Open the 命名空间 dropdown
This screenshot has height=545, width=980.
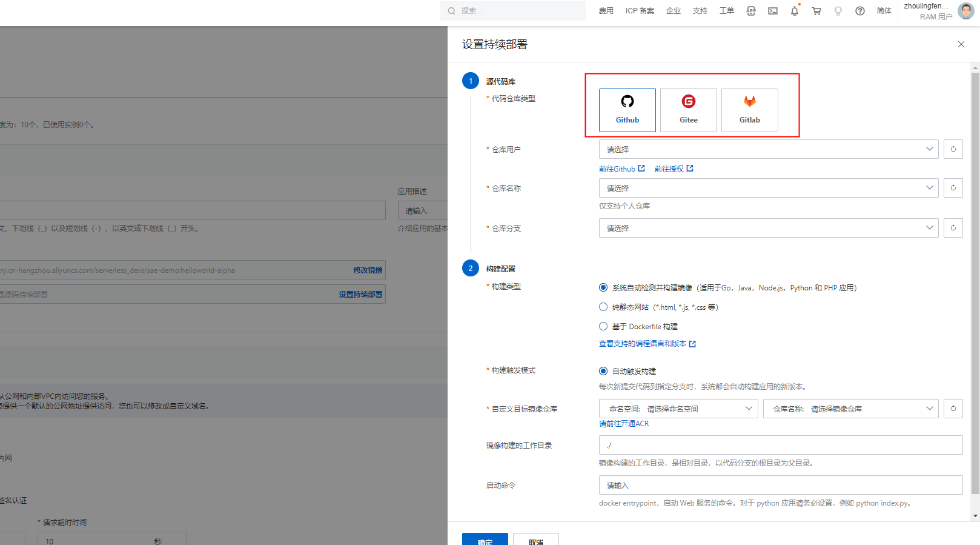pos(678,409)
